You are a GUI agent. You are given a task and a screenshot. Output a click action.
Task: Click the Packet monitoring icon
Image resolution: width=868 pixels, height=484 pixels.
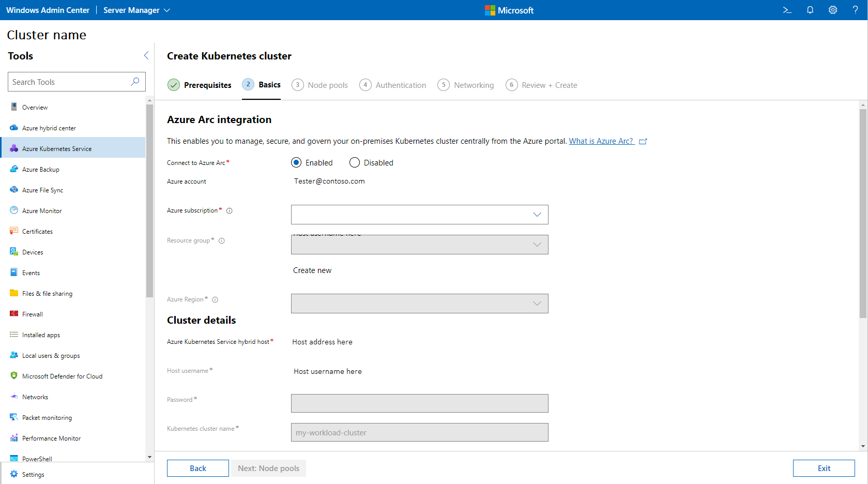pos(14,417)
